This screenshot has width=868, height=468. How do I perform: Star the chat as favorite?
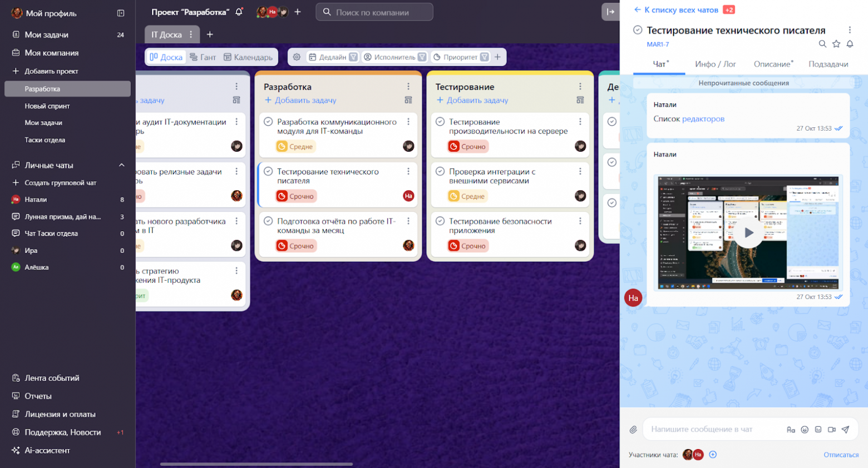point(836,44)
